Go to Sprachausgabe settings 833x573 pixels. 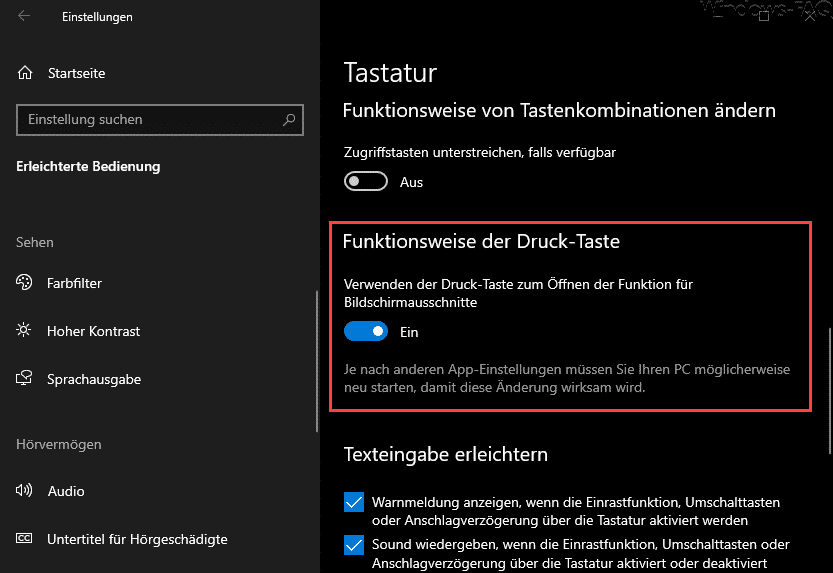[x=94, y=379]
